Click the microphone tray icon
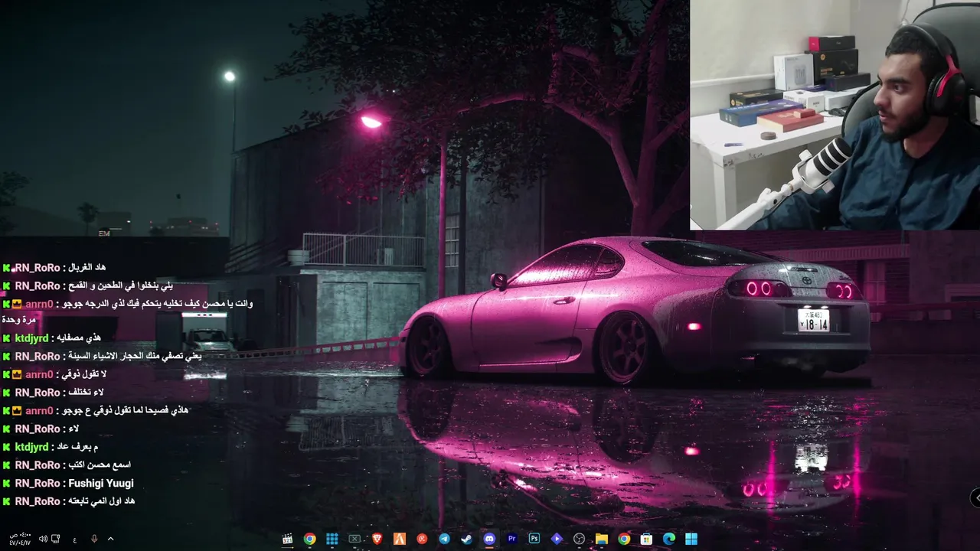Image resolution: width=980 pixels, height=551 pixels. [94, 539]
